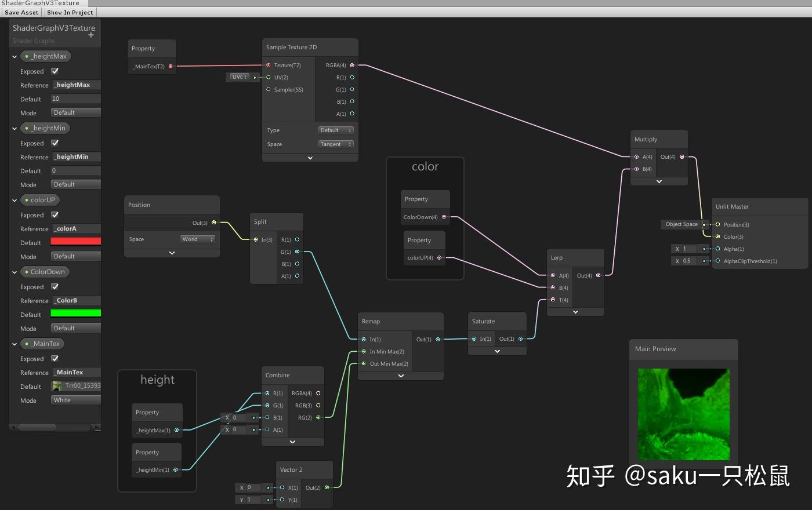The height and width of the screenshot is (510, 812).
Task: Edit the _heightMax reference field
Action: click(77, 85)
